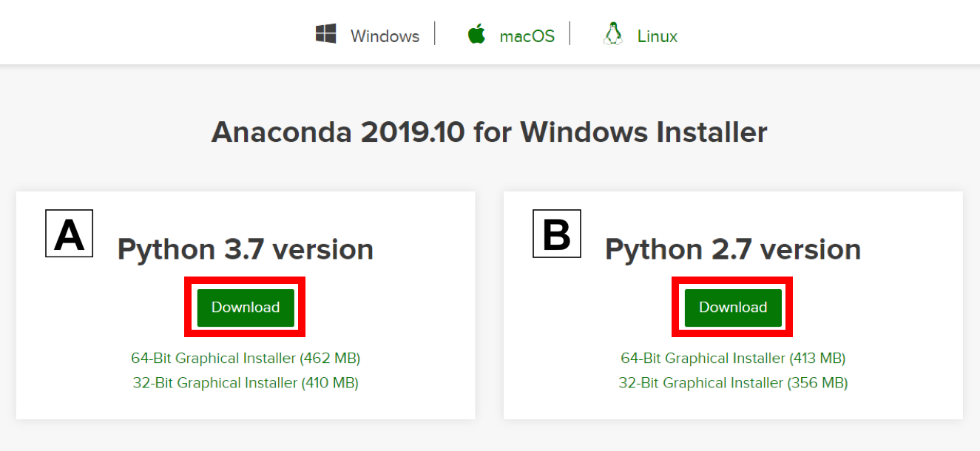Select option B for Python 2.7
980x451 pixels.
pos(556,234)
